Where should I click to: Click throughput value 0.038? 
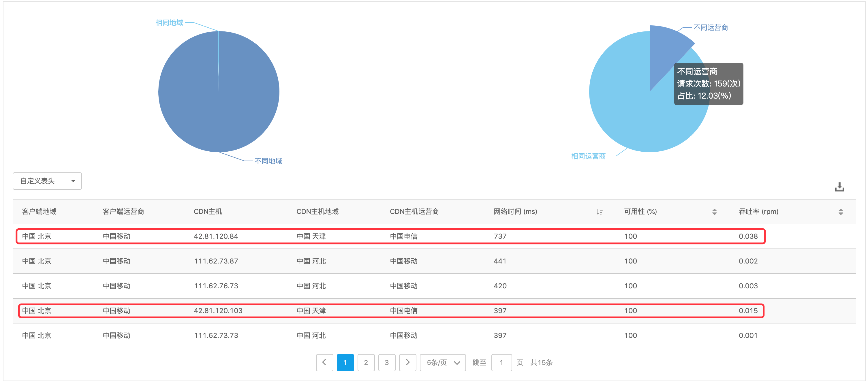click(x=748, y=236)
